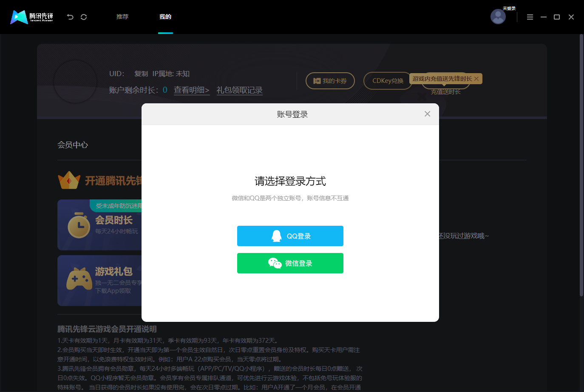
Task: Open the hamburger menu icon
Action: (x=530, y=17)
